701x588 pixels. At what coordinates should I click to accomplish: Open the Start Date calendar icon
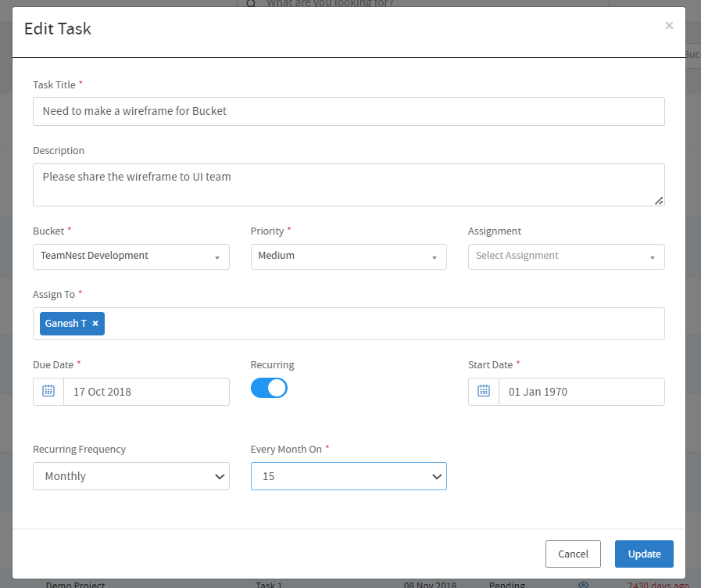pyautogui.click(x=484, y=392)
